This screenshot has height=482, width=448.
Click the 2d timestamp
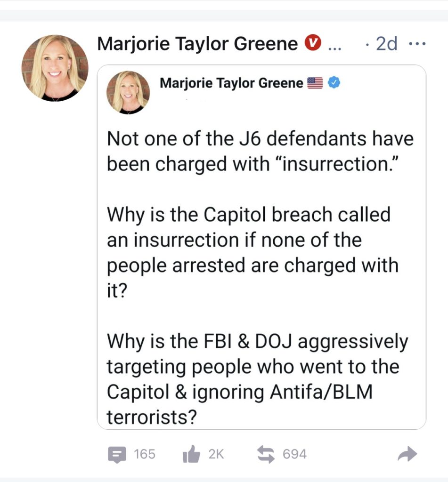click(386, 45)
